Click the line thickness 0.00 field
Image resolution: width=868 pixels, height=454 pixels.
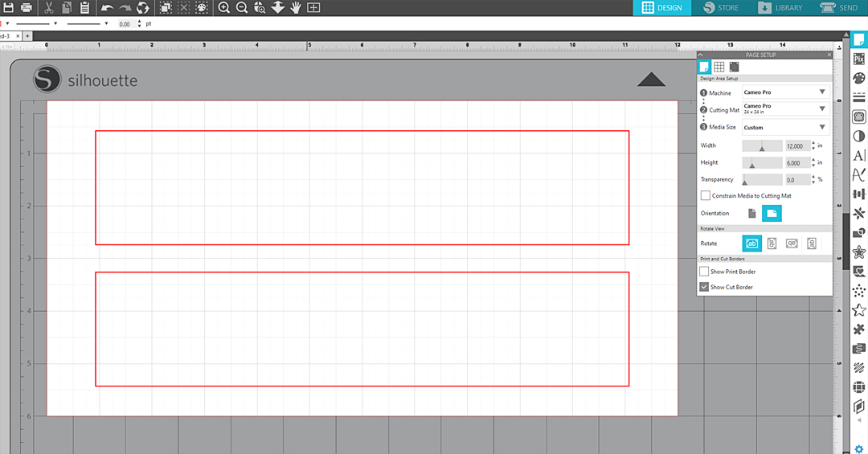127,24
